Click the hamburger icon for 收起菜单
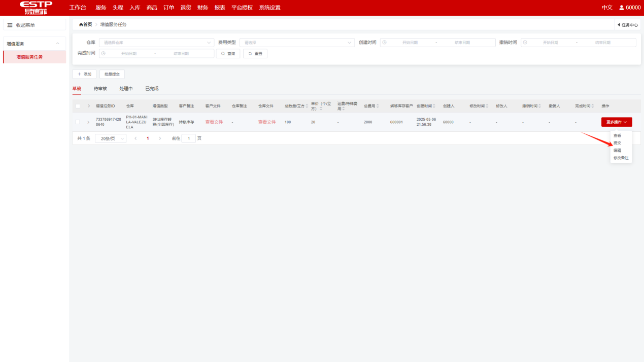This screenshot has width=644, height=362. (x=10, y=25)
